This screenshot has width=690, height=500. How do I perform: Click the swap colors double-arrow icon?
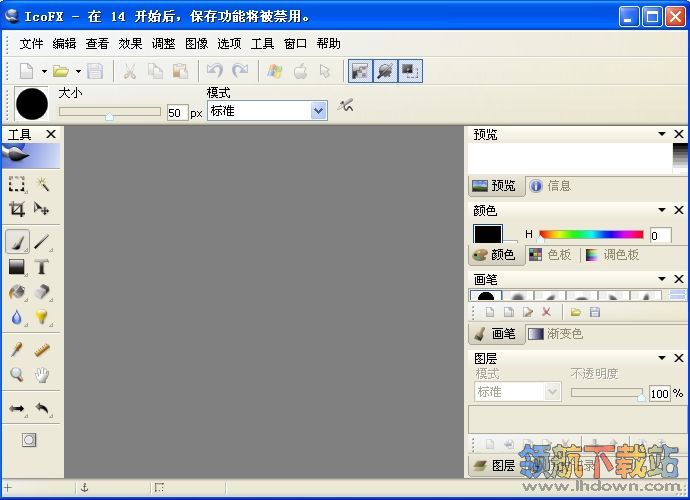pos(17,408)
